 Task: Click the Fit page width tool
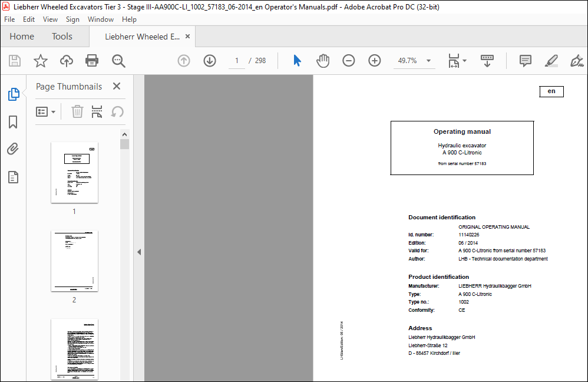coord(454,60)
